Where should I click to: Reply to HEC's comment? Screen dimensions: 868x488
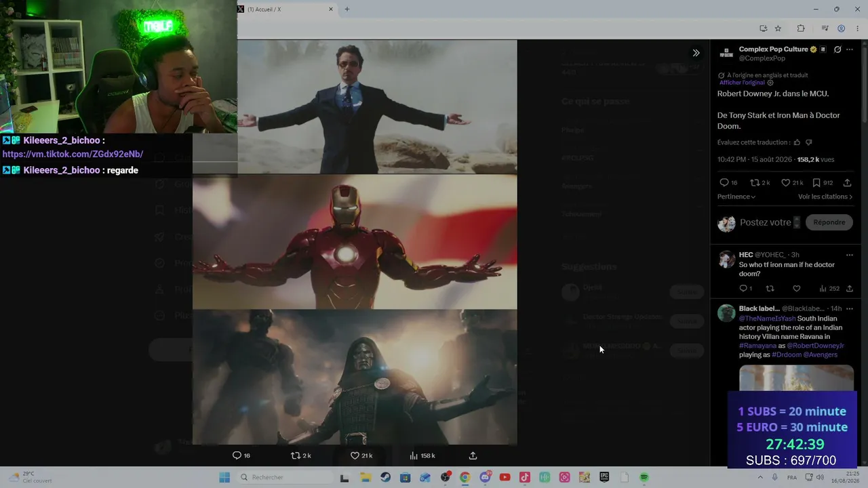[x=745, y=289]
